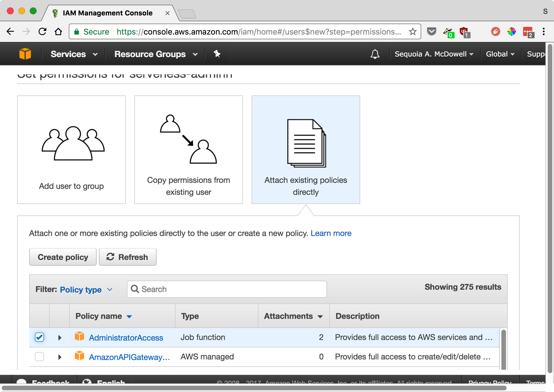Viewport: 554px width, 392px height.
Task: Sort by the Policy name column
Action: [x=103, y=316]
